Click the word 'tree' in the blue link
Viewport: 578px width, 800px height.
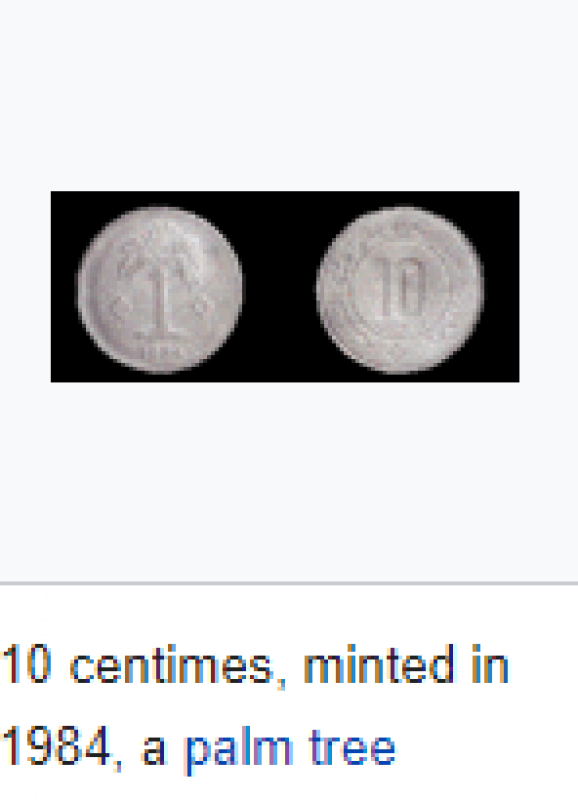pyautogui.click(x=353, y=747)
